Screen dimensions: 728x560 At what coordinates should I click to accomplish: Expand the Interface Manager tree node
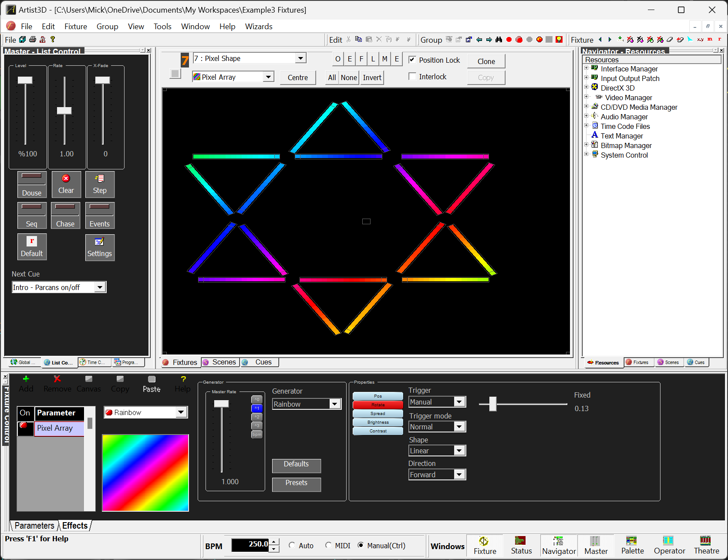point(586,68)
